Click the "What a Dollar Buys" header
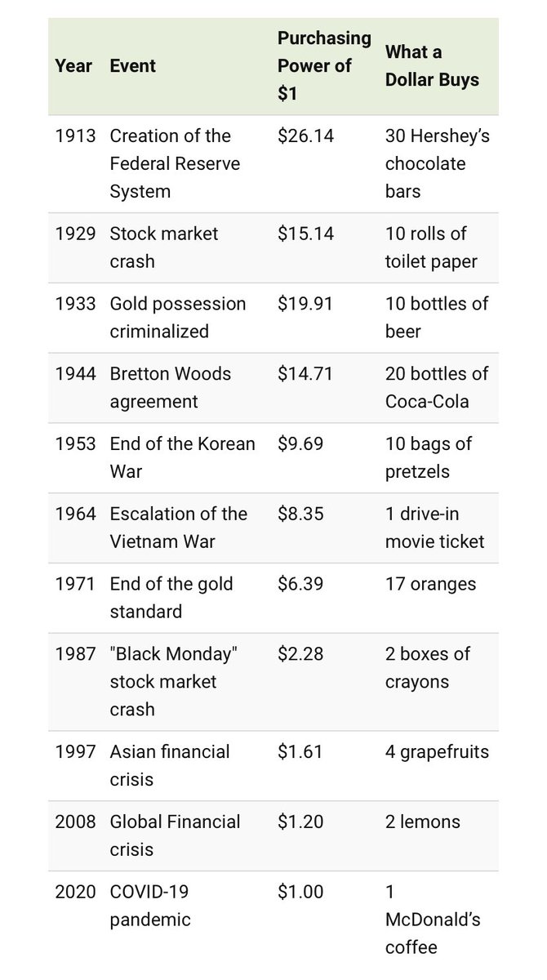Image resolution: width=547 pixels, height=980 pixels. pyautogui.click(x=432, y=65)
